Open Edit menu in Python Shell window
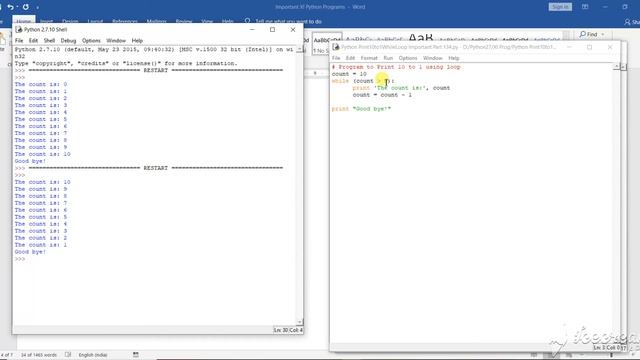This screenshot has width=640, height=360. [x=33, y=40]
